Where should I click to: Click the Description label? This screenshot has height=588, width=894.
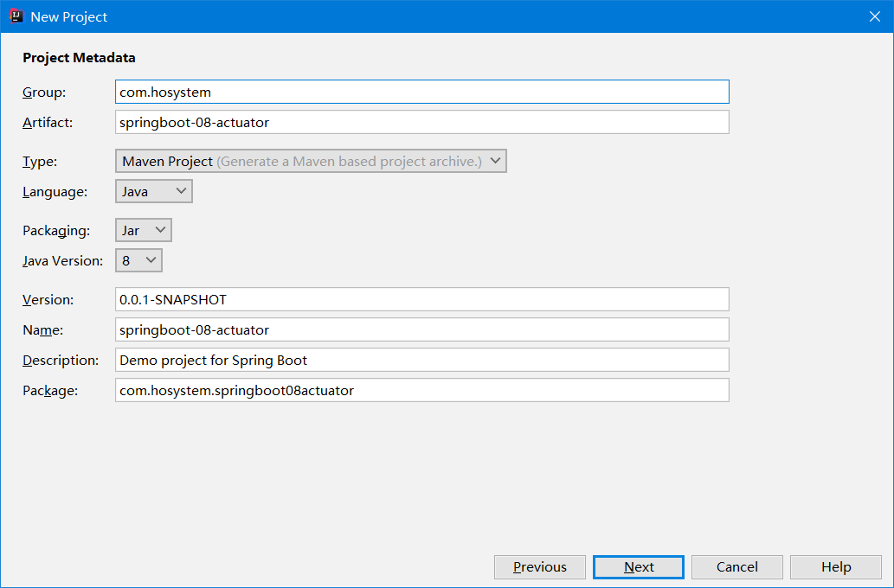[61, 361]
